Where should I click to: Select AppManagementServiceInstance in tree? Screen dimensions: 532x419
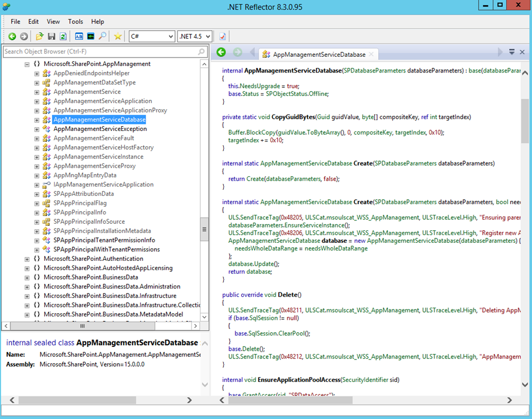(98, 157)
